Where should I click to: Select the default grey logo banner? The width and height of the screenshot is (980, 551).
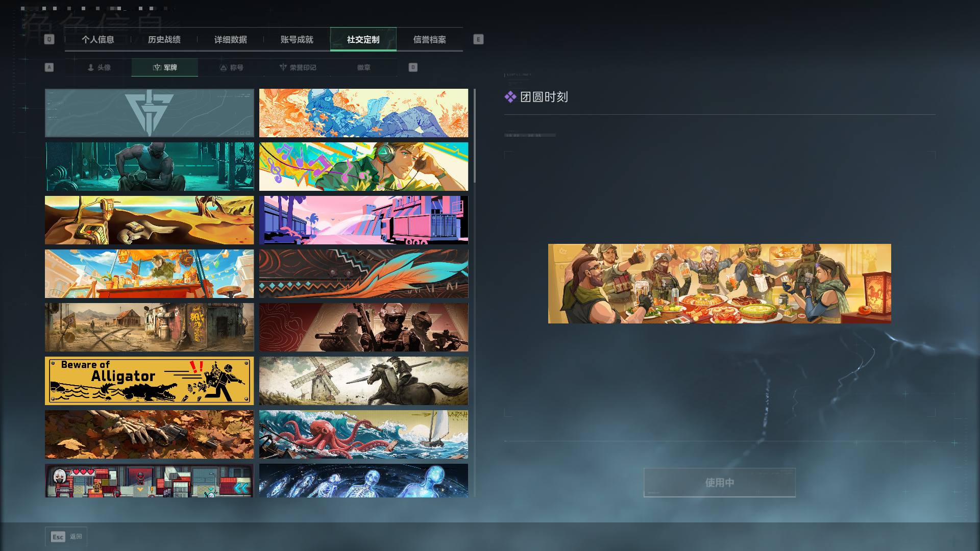(149, 113)
